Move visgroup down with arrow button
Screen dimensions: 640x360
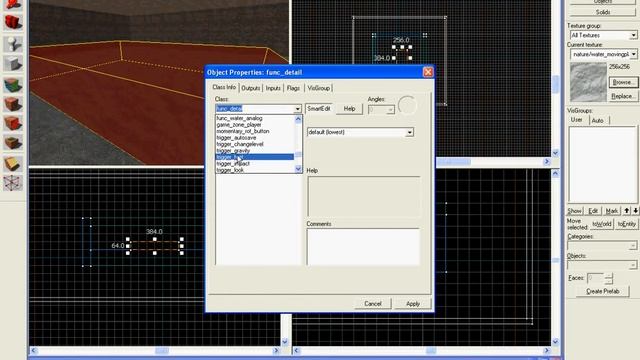coord(635,211)
